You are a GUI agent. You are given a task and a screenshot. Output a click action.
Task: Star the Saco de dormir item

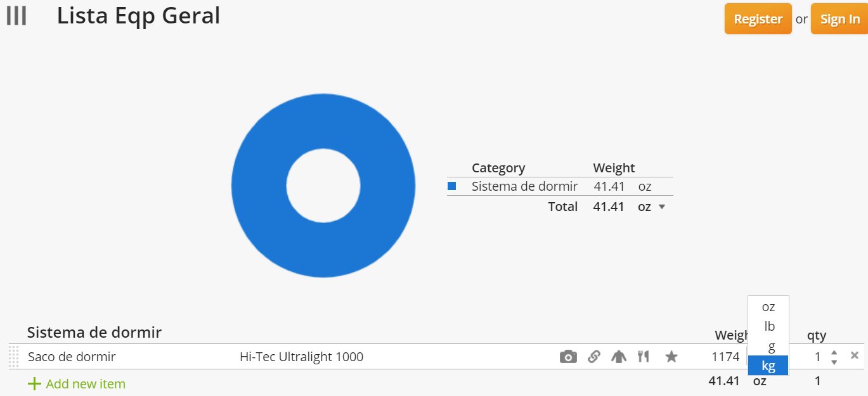coord(671,357)
